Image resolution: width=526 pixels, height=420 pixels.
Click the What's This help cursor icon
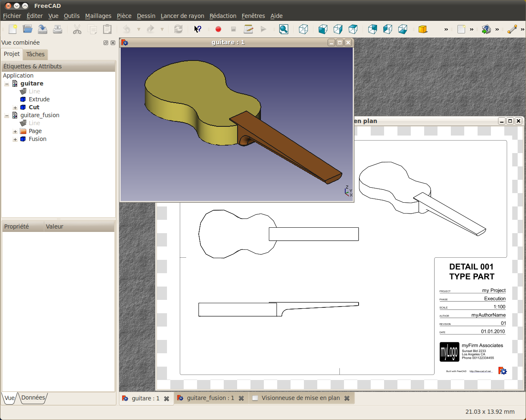(198, 29)
